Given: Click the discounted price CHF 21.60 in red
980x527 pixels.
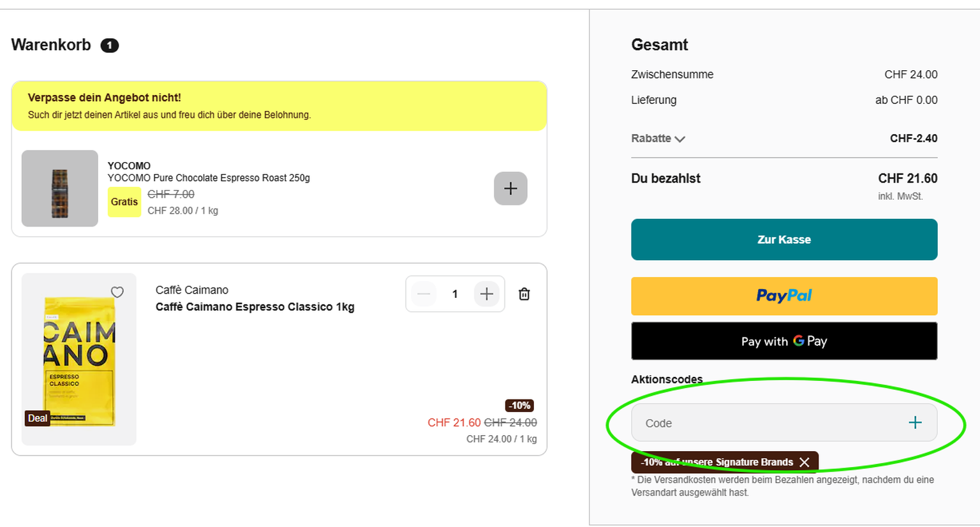Looking at the screenshot, I should coord(454,422).
